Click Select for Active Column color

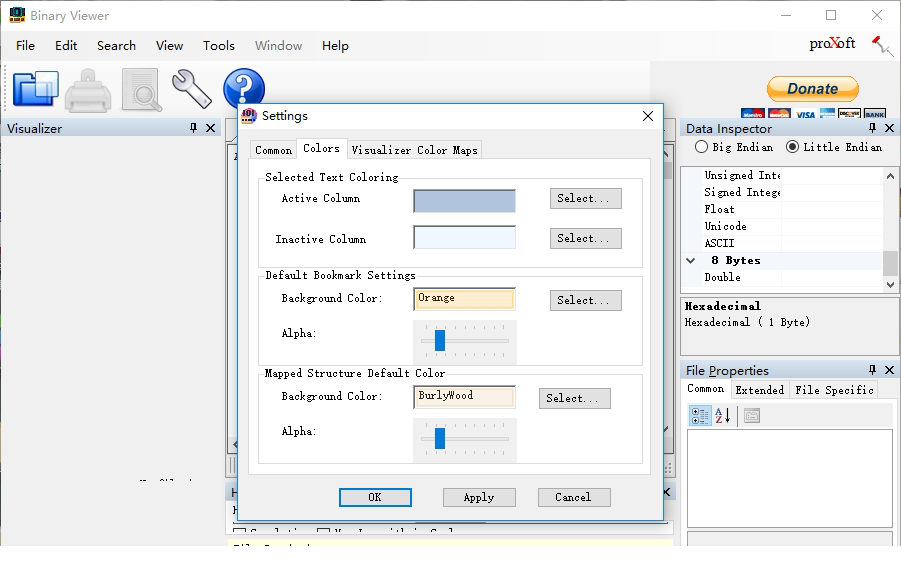[x=586, y=198]
